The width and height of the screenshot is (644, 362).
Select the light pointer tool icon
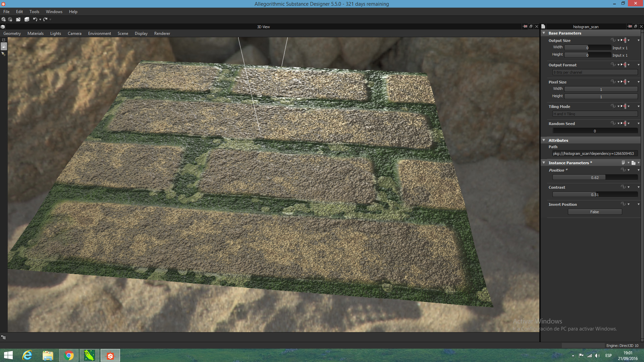(x=4, y=54)
